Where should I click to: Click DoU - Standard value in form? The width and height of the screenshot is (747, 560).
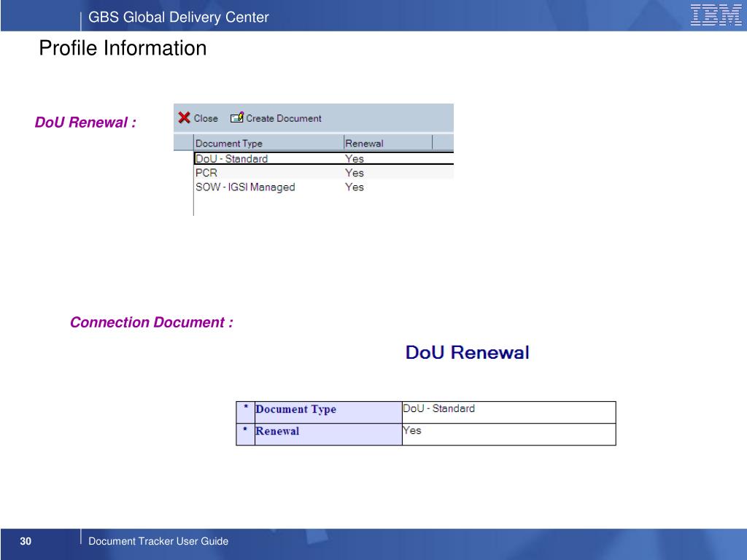pyautogui.click(x=438, y=408)
